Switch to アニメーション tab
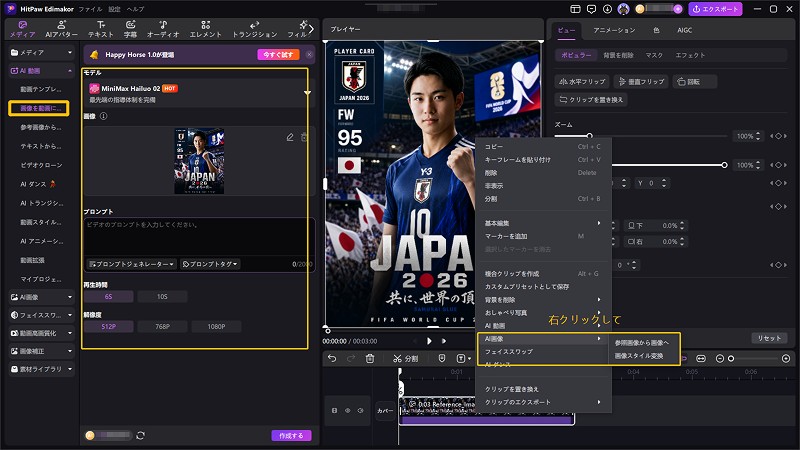800x450 pixels. pos(614,30)
